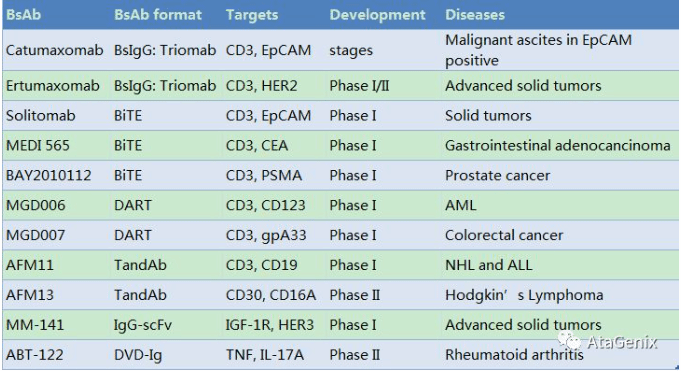This screenshot has width=681, height=371.
Task: Select the IgG-scFv format cell
Action: [143, 325]
